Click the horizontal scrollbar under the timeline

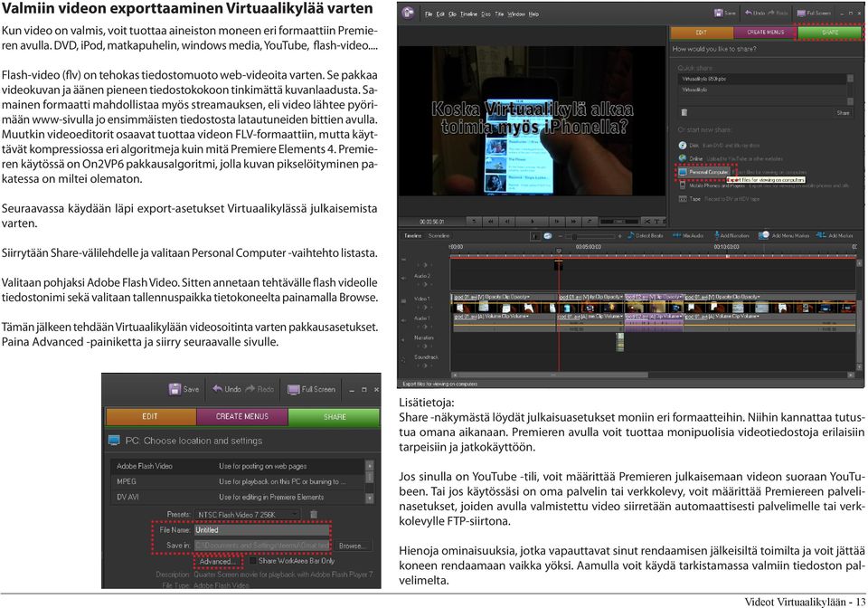point(553,375)
